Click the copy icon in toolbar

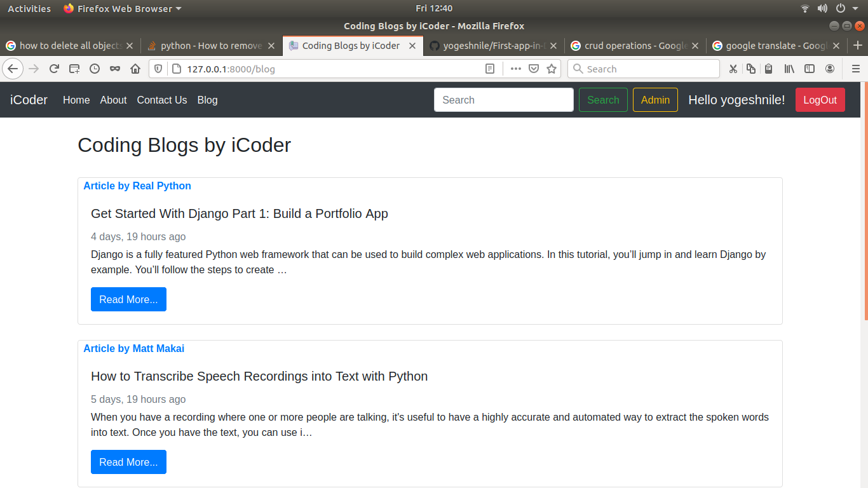pos(751,69)
